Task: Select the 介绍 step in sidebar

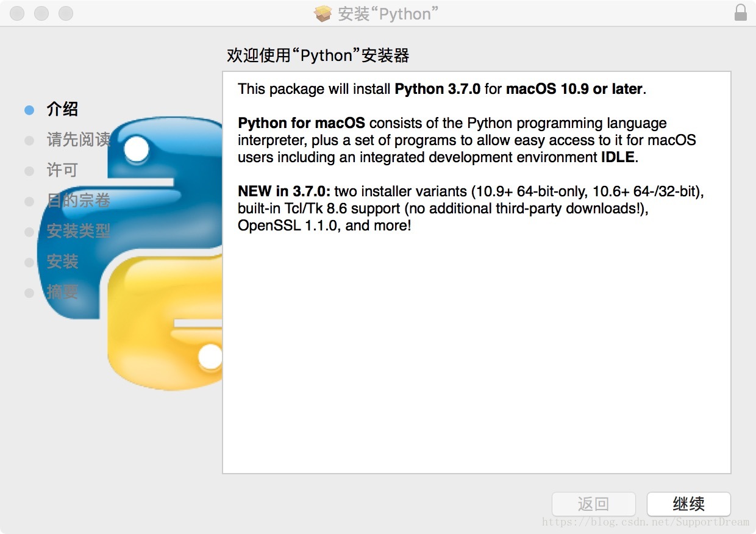Action: [62, 110]
